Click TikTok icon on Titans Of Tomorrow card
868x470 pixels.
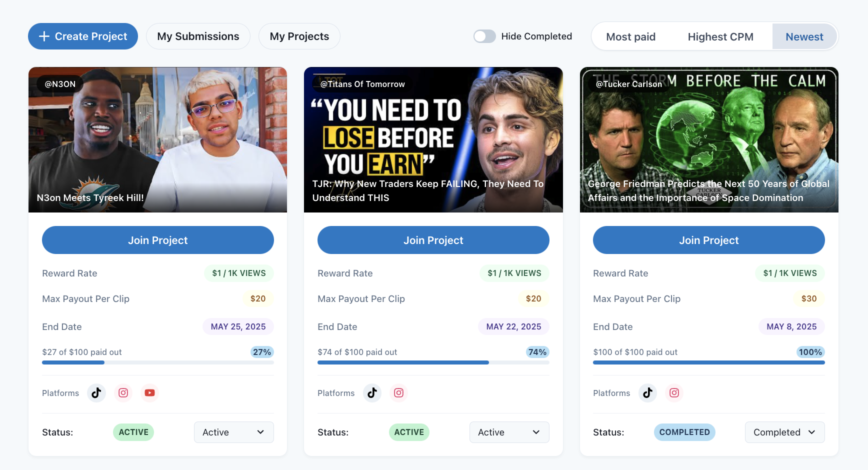click(372, 393)
